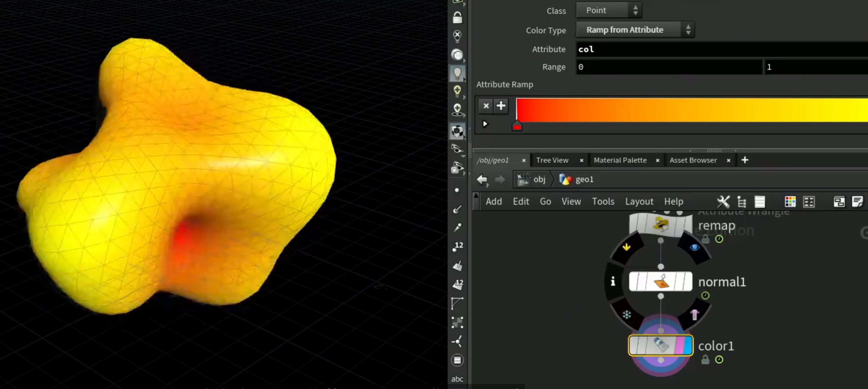The height and width of the screenshot is (389, 868).
Task: Toggle the point numbers '12' icon
Action: 457,247
